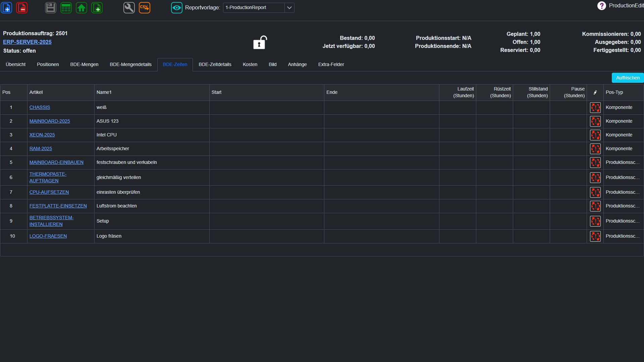Screen dimensions: 644x362
Task: Click the question mark help icon
Action: click(602, 6)
